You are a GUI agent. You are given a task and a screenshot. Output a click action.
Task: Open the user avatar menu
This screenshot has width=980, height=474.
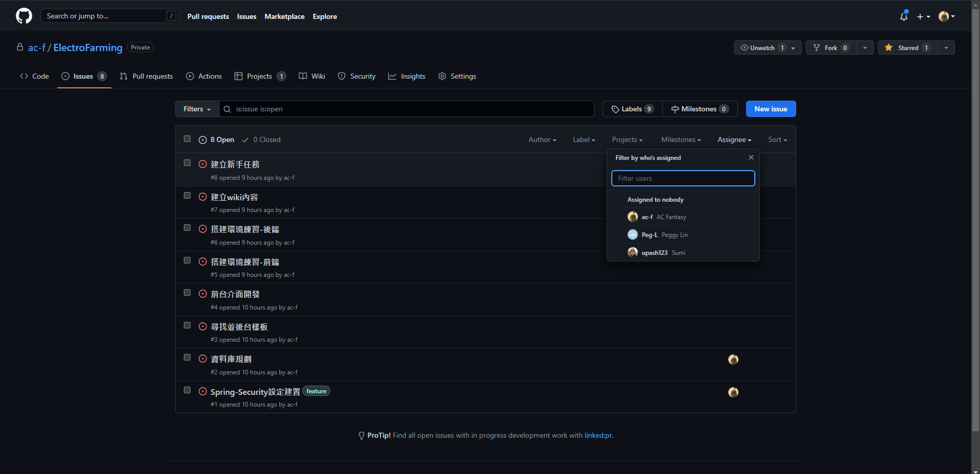click(947, 16)
